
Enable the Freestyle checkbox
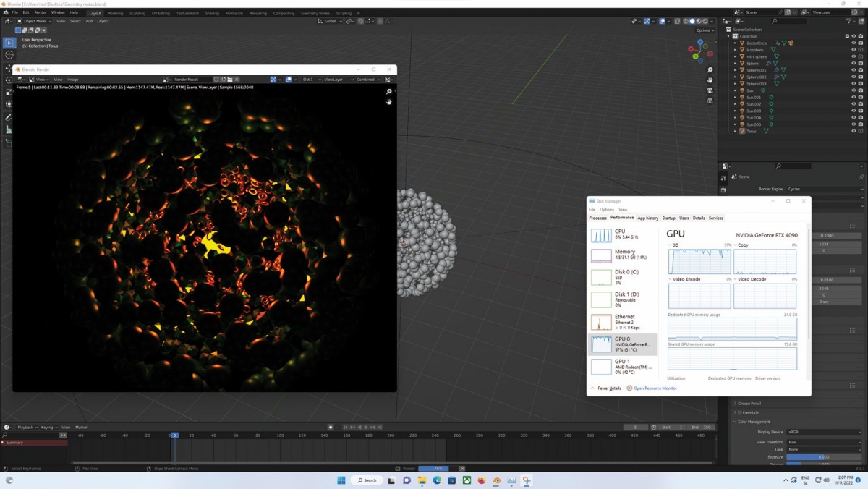click(x=741, y=412)
